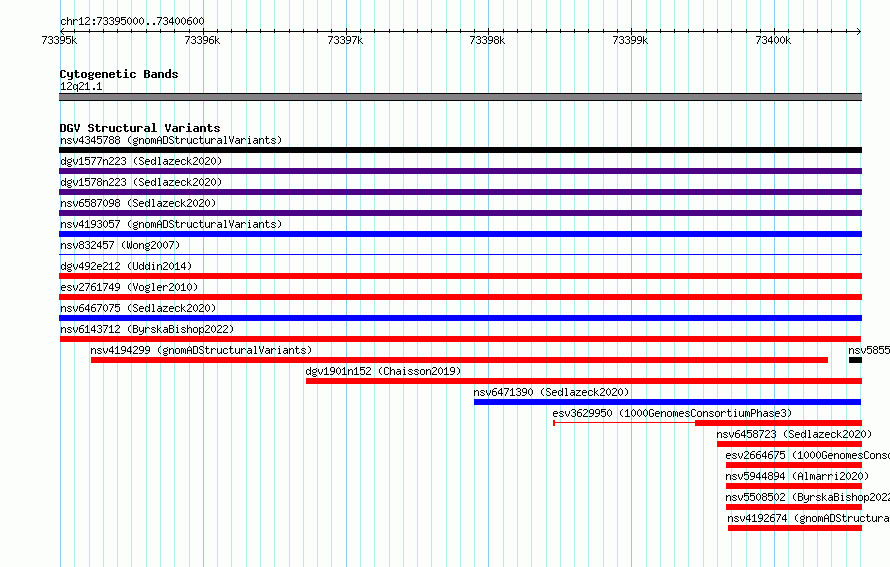Screen dimensions: 890x567
Task: Select the blue nsv6467075 variant bar
Action: coord(460,318)
